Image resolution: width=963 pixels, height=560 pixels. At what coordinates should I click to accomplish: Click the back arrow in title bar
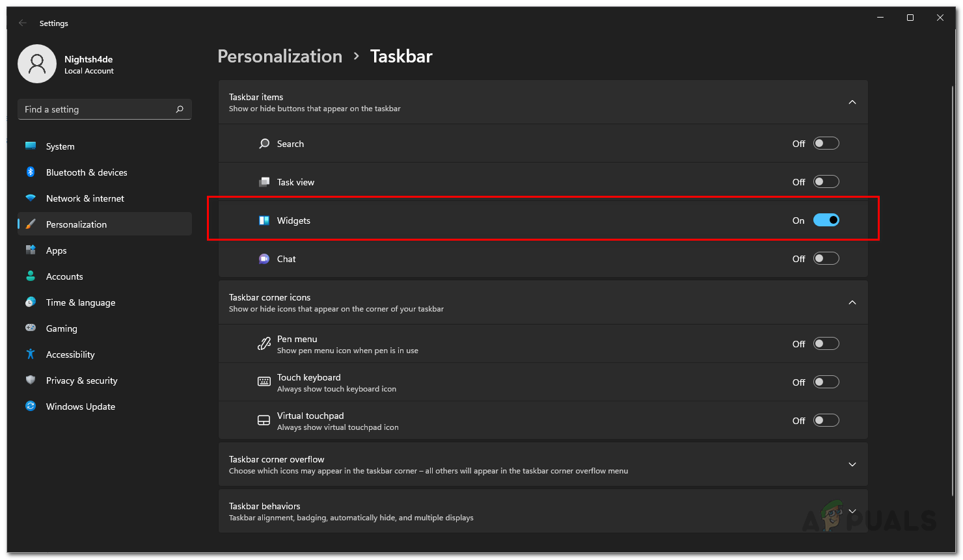[x=23, y=23]
